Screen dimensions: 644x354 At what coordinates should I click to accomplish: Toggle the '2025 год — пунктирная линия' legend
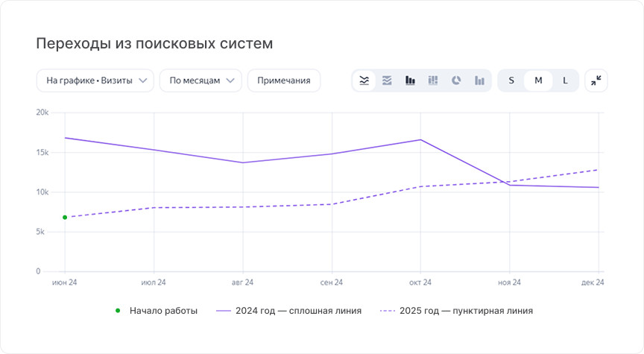tap(456, 311)
